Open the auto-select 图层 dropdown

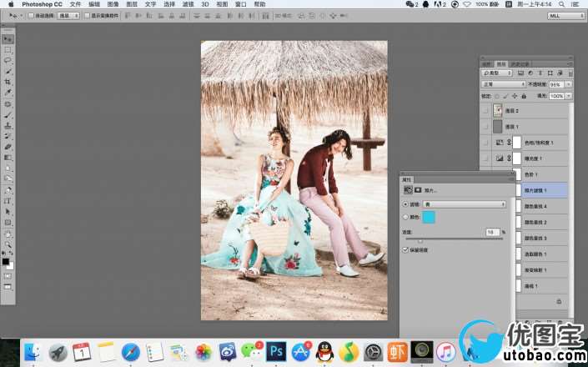click(68, 16)
